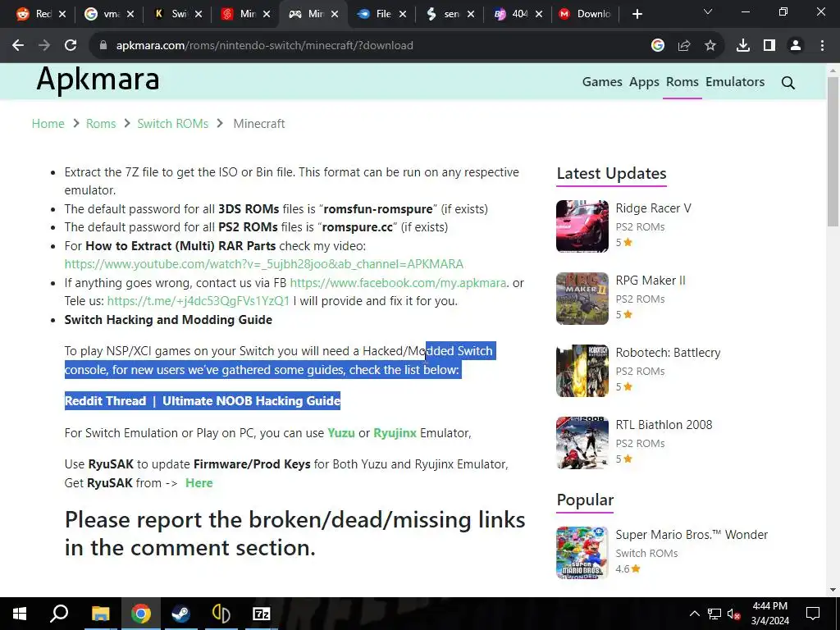Go to Home breadcrumb

[48, 124]
